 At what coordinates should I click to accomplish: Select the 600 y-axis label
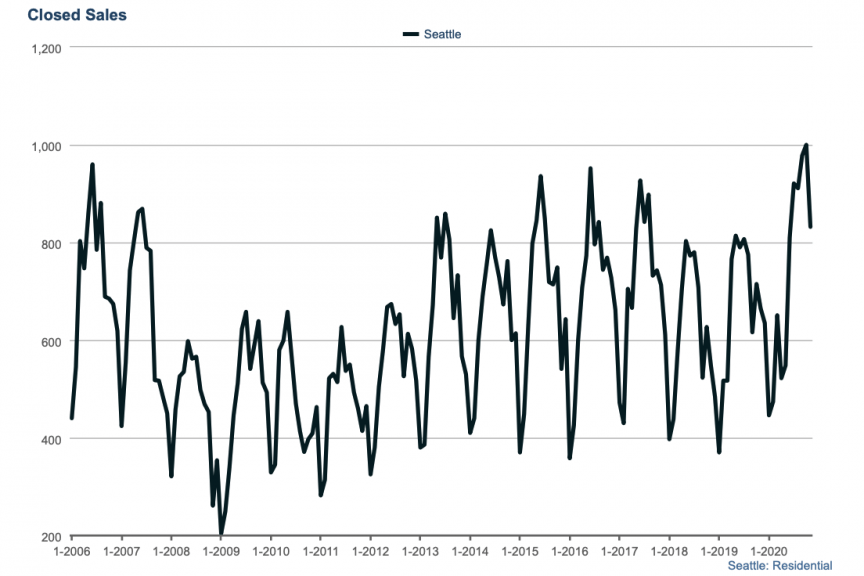click(x=52, y=342)
